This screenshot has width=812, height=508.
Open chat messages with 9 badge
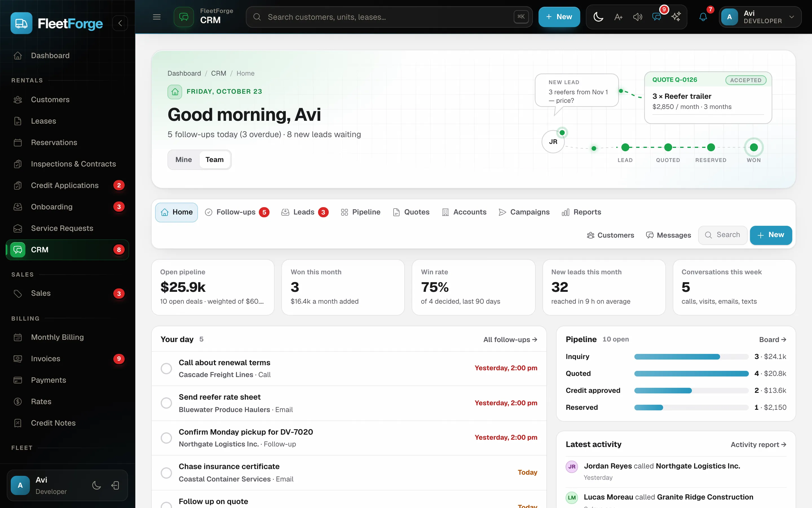click(657, 17)
